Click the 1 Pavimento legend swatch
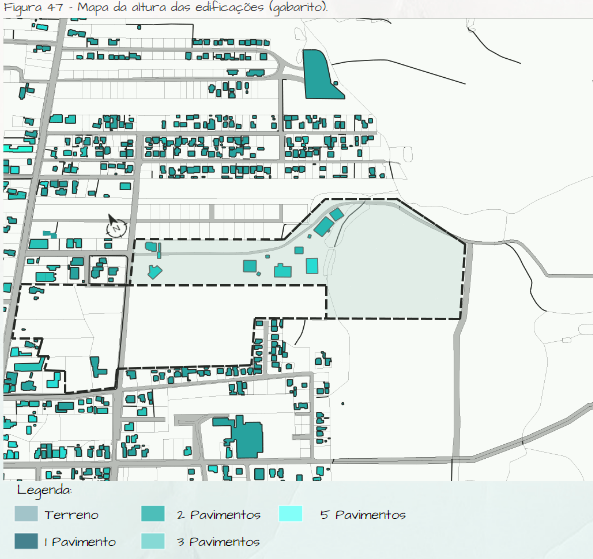The height and width of the screenshot is (559, 593). pyautogui.click(x=26, y=541)
